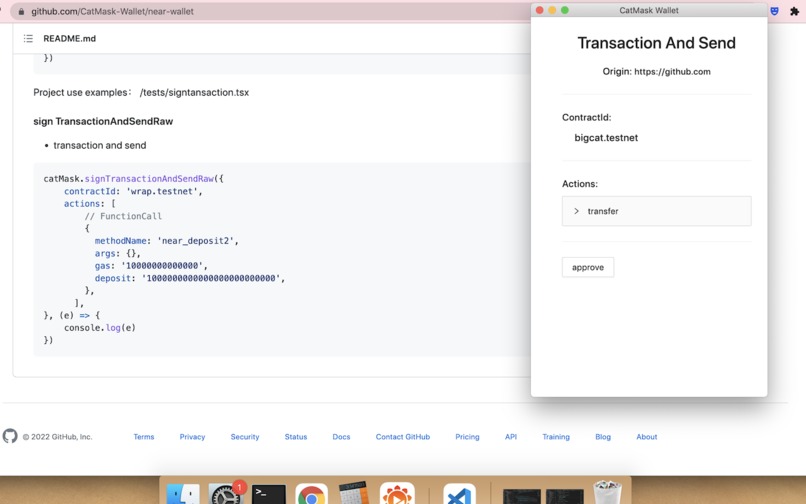The width and height of the screenshot is (806, 504).
Task: Open the API footer link
Action: click(x=510, y=437)
